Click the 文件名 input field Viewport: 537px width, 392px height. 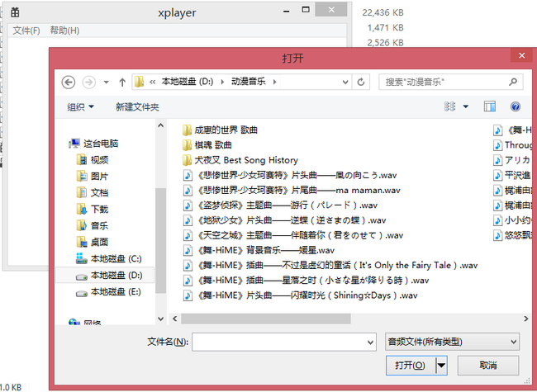click(x=284, y=342)
